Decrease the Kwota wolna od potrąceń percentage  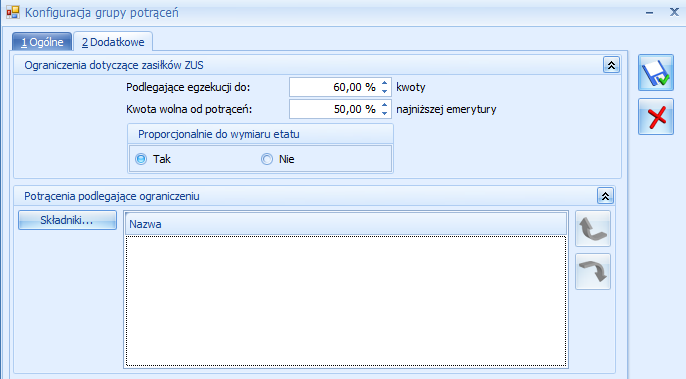point(384,113)
